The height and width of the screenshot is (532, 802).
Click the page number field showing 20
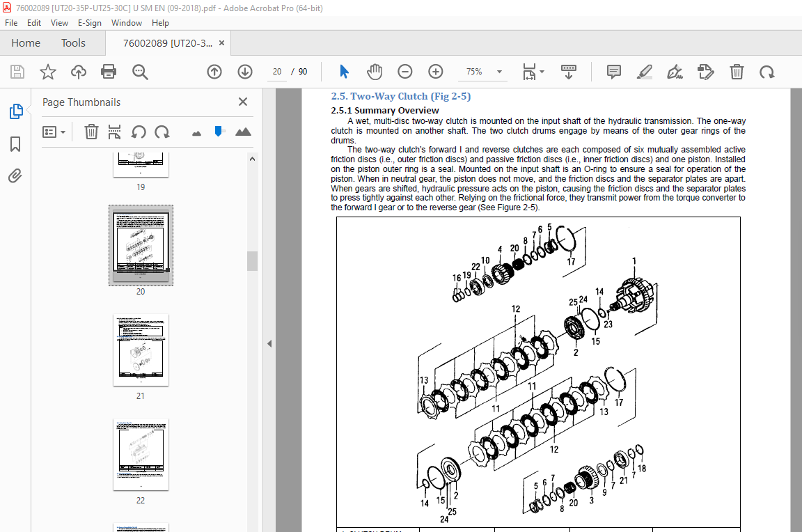[277, 72]
